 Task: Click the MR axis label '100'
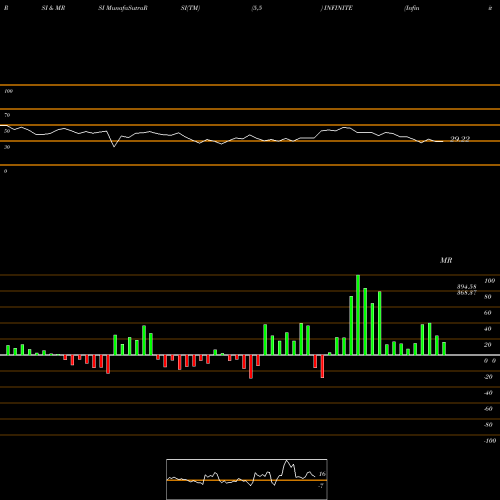click(489, 281)
